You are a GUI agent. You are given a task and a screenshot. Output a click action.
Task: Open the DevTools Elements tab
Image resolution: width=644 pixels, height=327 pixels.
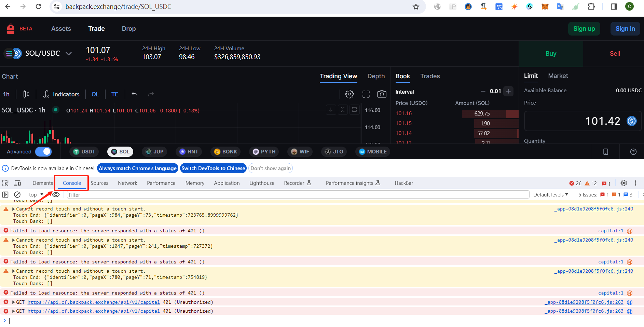click(x=43, y=183)
